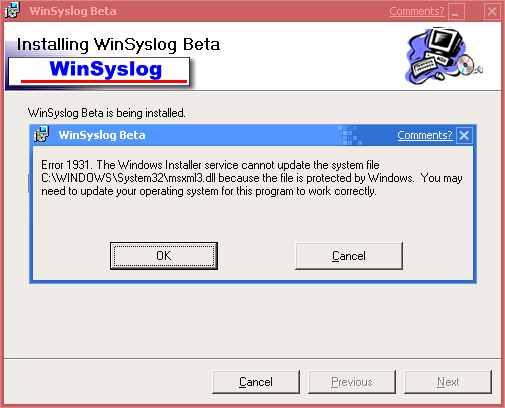Close the main WinSyslog Beta installer window
This screenshot has width=505, height=408.
click(x=492, y=11)
